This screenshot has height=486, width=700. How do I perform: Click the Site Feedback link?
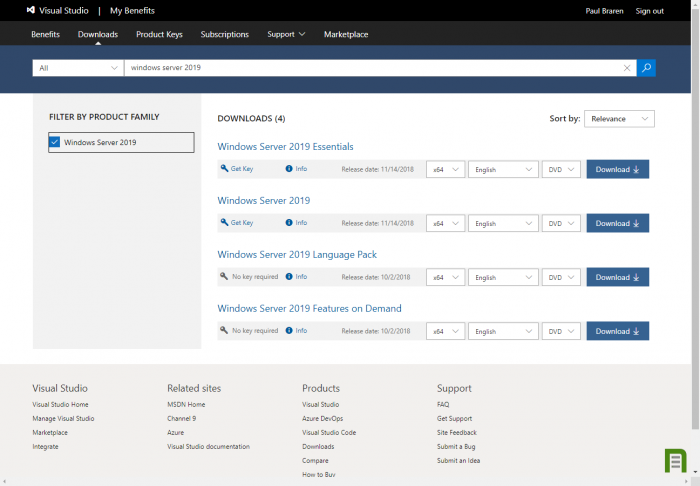point(457,432)
